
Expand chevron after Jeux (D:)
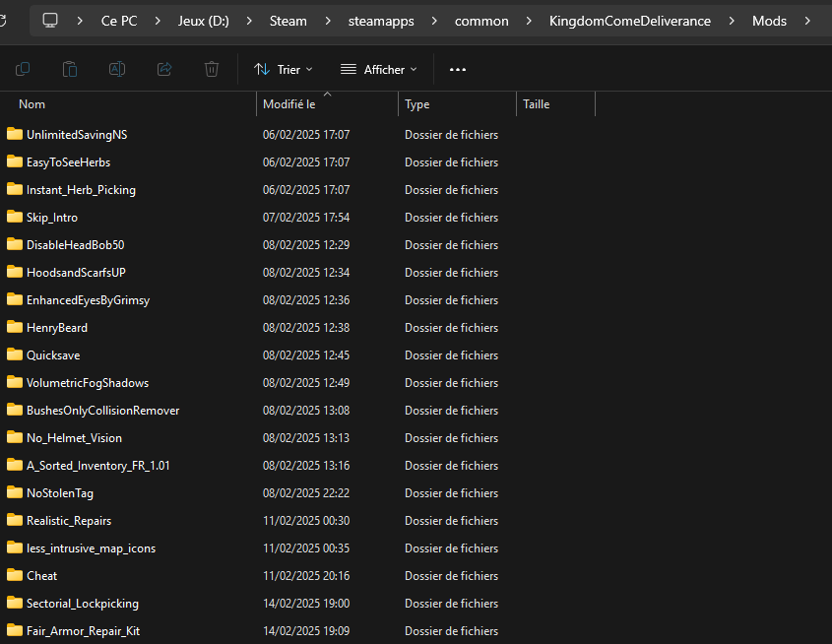tap(249, 21)
